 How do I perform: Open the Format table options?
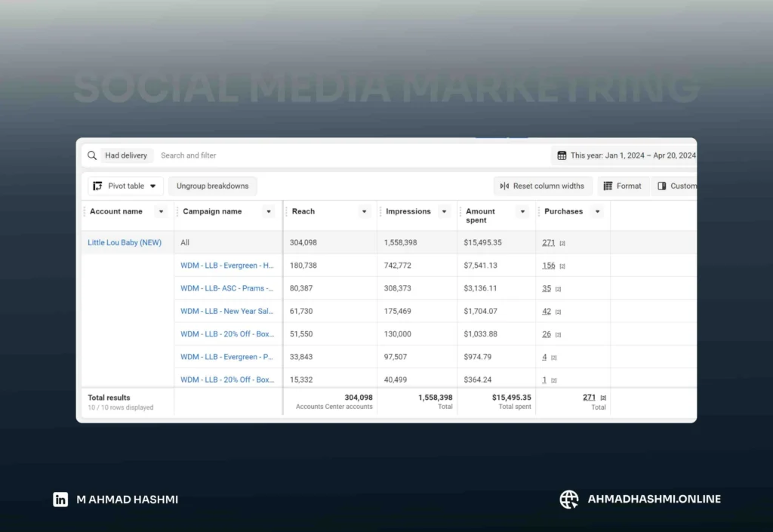(x=622, y=186)
